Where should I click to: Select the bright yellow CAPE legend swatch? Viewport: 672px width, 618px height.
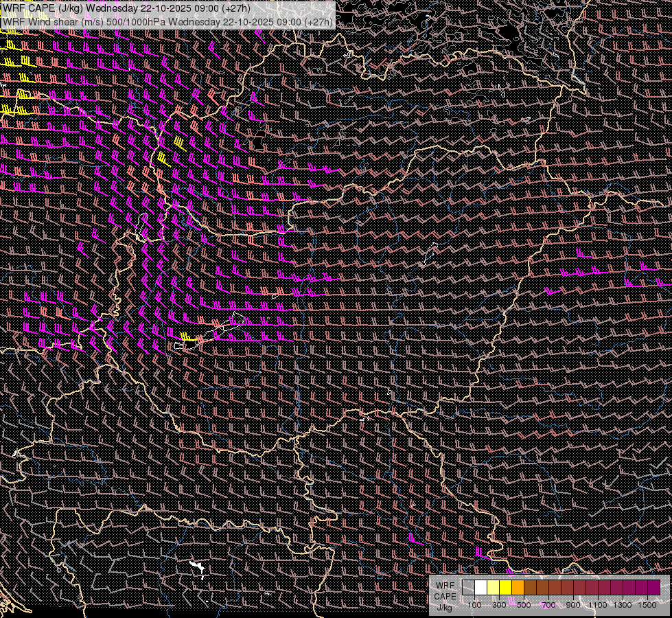(x=506, y=588)
